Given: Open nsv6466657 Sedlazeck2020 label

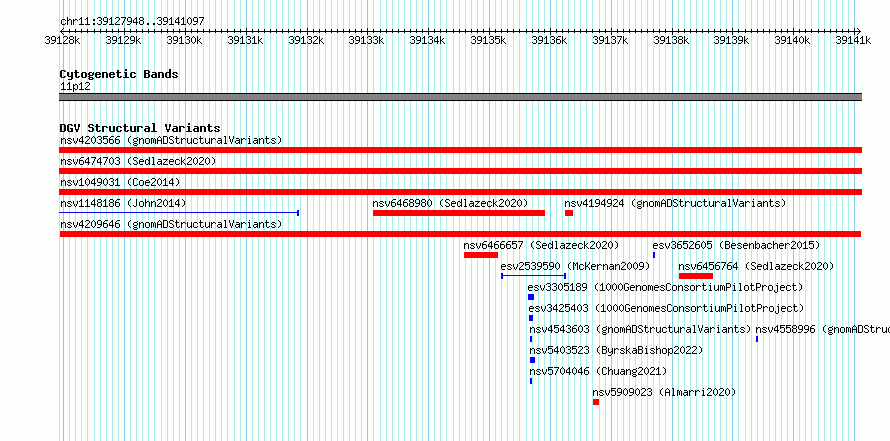Looking at the screenshot, I should (541, 245).
